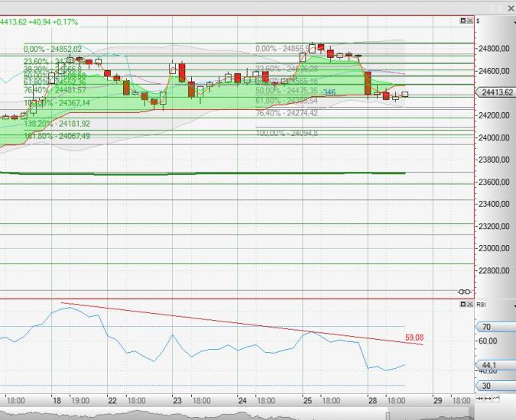Click the date 28 on time axis
This screenshot has width=516, height=420.
coord(372,400)
